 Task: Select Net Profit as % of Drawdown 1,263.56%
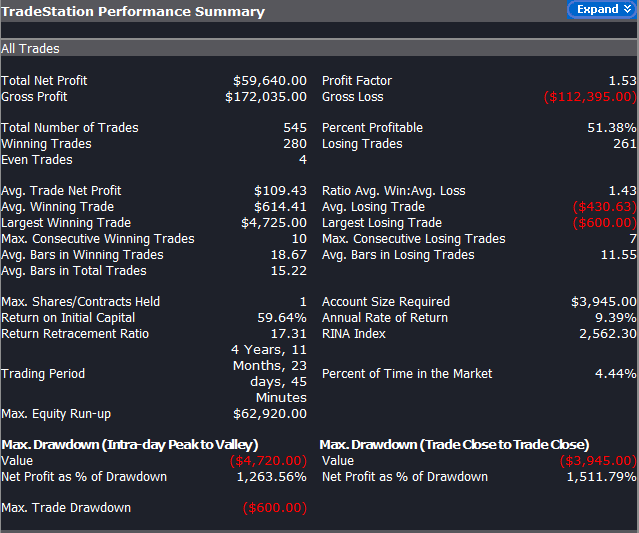coord(272,477)
